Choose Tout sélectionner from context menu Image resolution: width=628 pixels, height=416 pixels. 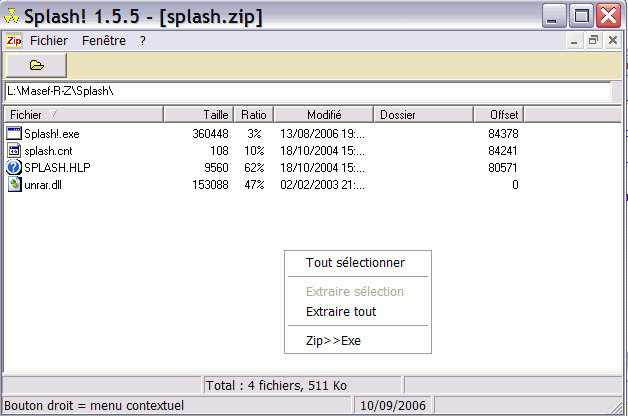tap(355, 263)
